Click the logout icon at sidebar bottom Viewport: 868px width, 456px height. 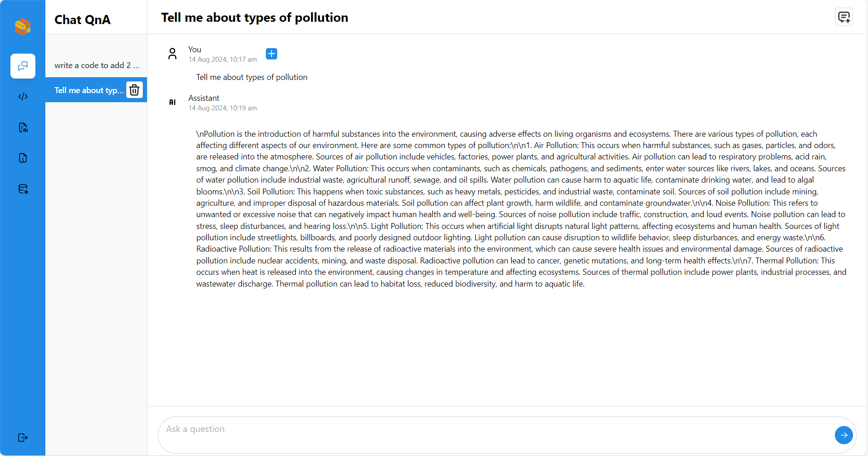(23, 437)
